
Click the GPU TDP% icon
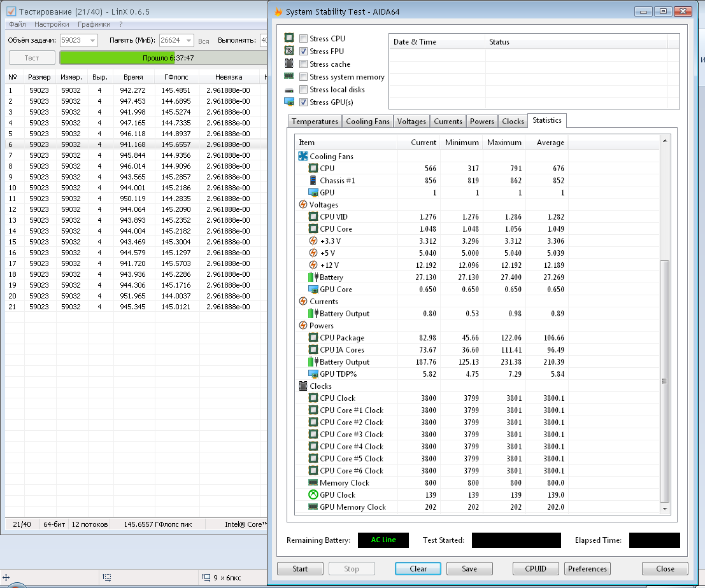[313, 374]
